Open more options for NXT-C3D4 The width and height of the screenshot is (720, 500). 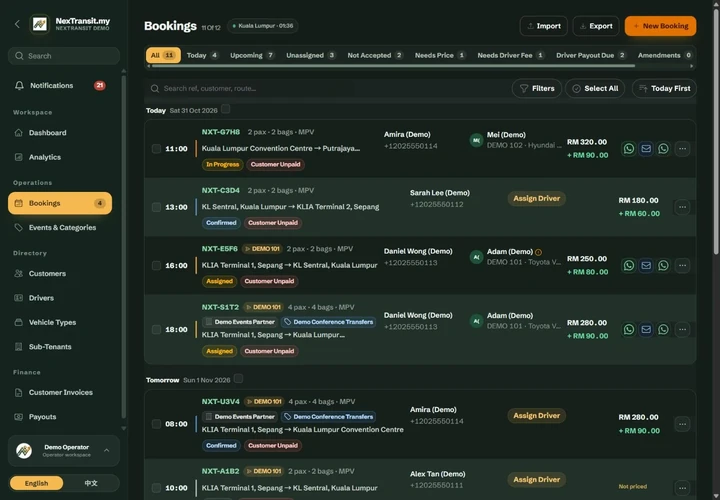(682, 207)
